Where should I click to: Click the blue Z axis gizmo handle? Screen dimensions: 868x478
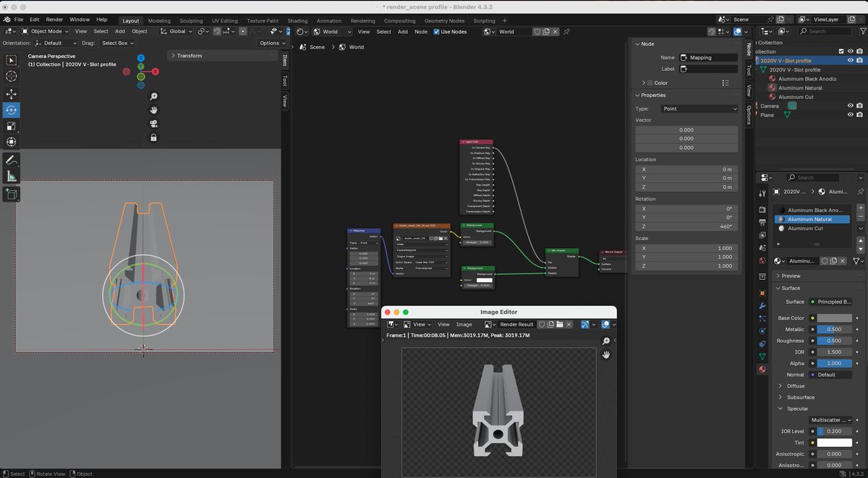[141, 58]
